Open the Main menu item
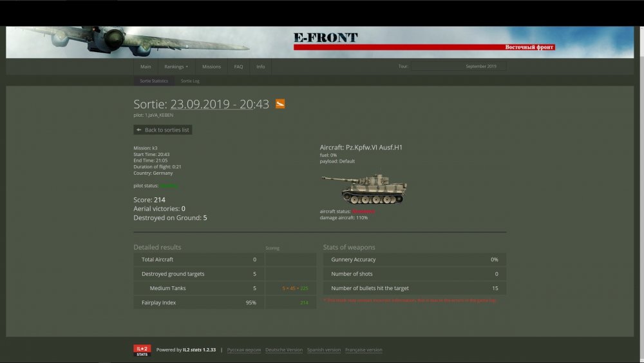This screenshot has width=644, height=363. [146, 66]
